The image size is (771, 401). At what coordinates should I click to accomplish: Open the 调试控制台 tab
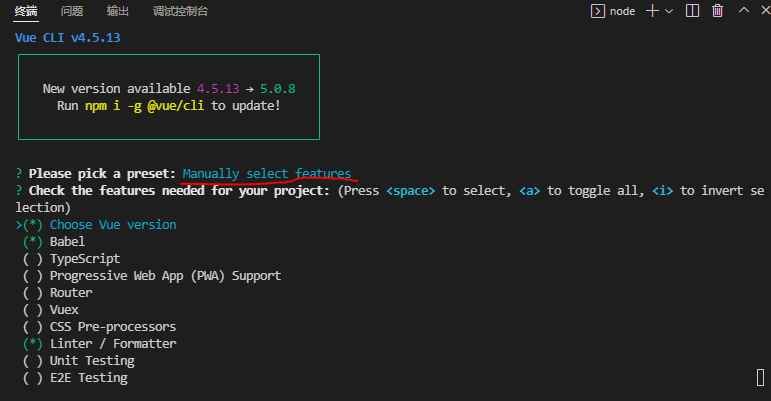click(x=181, y=11)
